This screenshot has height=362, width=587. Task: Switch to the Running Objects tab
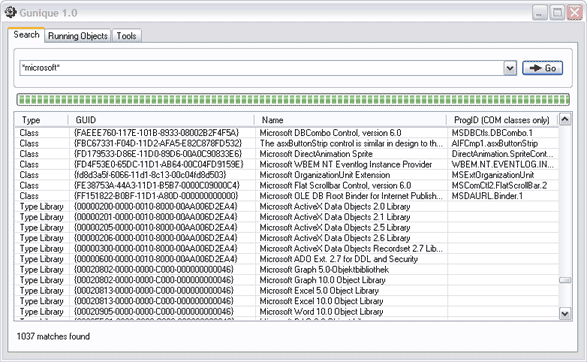pos(78,36)
